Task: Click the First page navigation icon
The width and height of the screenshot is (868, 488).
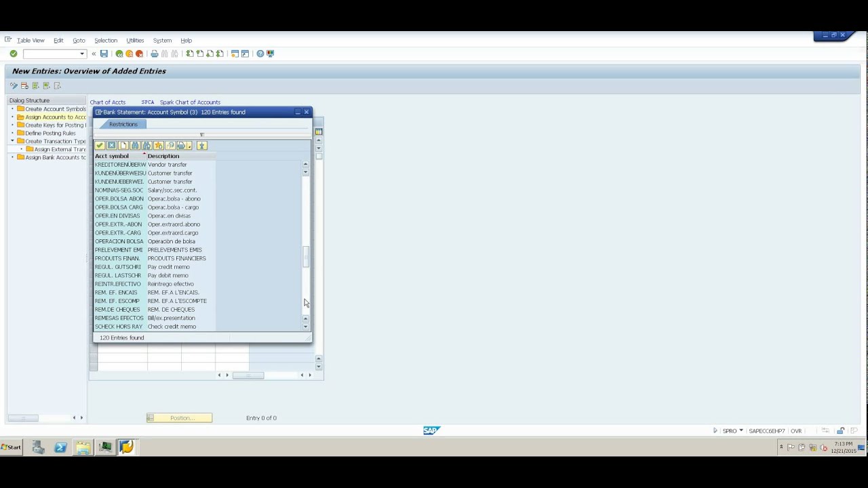Action: click(190, 54)
